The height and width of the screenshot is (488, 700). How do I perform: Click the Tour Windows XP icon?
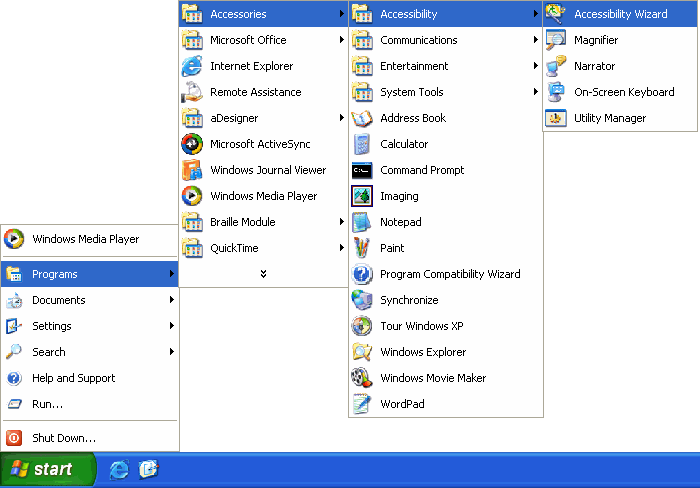[362, 326]
